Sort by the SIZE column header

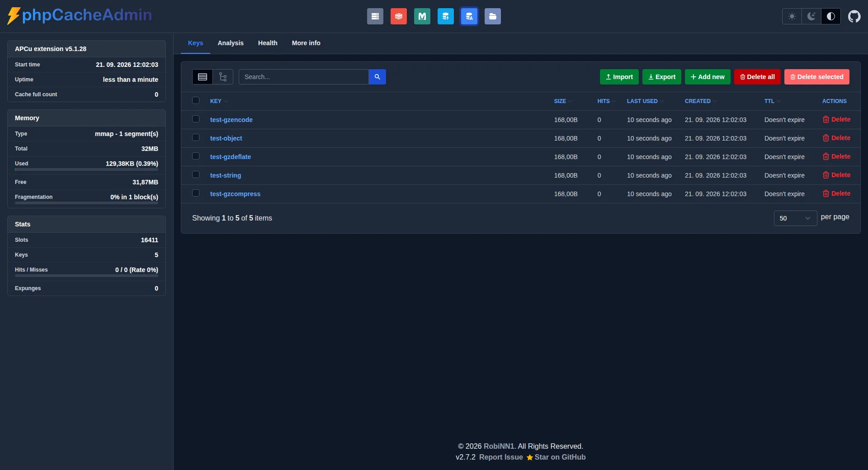(563, 101)
